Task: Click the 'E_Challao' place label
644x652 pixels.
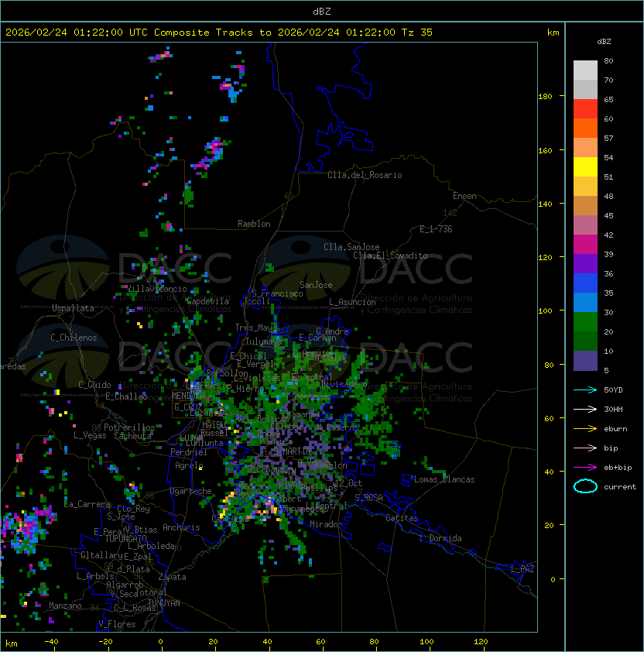Action: tap(126, 396)
